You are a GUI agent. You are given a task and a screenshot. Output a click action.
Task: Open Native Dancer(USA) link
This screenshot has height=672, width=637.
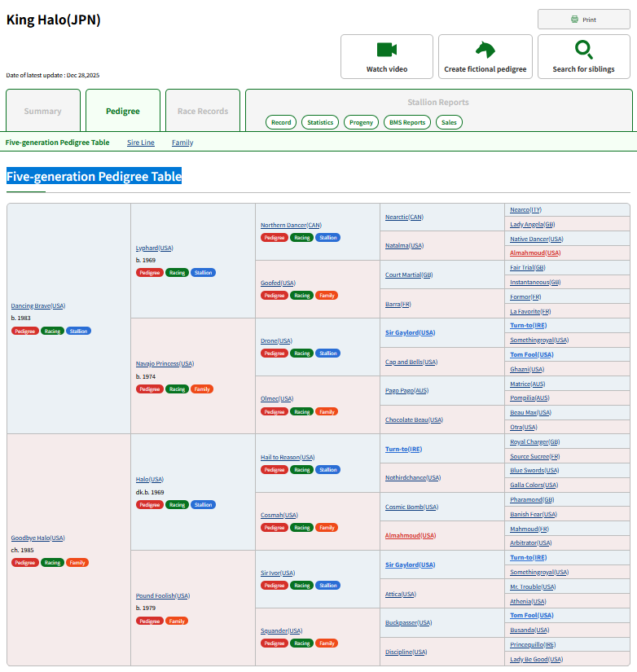coord(536,239)
